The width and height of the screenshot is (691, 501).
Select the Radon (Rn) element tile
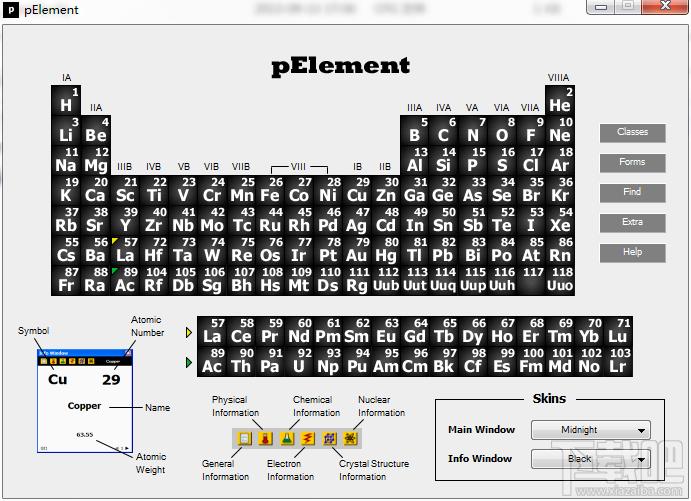coord(560,250)
